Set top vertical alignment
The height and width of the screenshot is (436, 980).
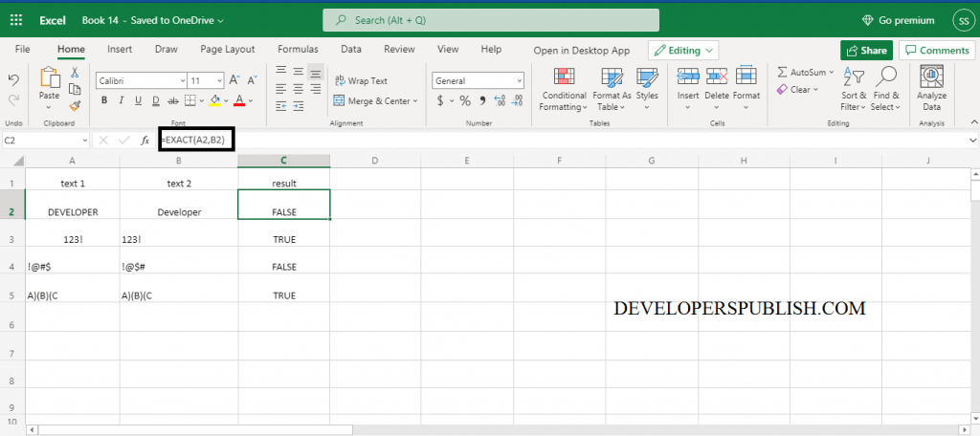(281, 72)
